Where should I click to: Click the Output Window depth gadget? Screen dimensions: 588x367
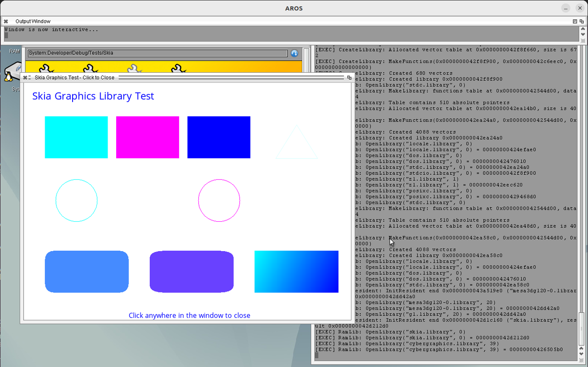pos(581,21)
